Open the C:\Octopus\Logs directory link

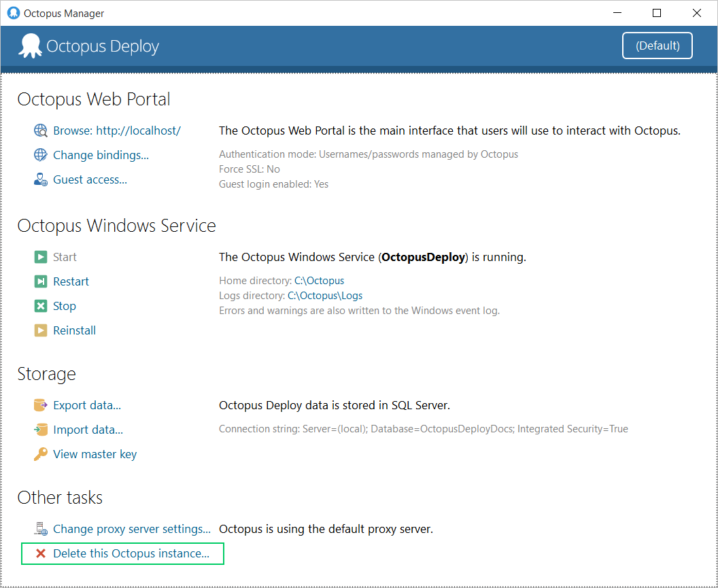325,296
